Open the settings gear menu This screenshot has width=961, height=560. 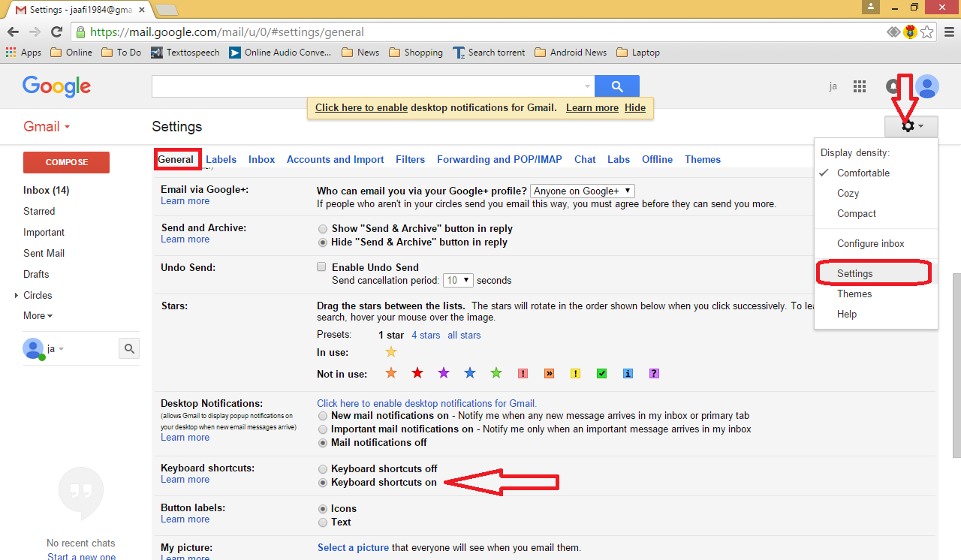(911, 127)
